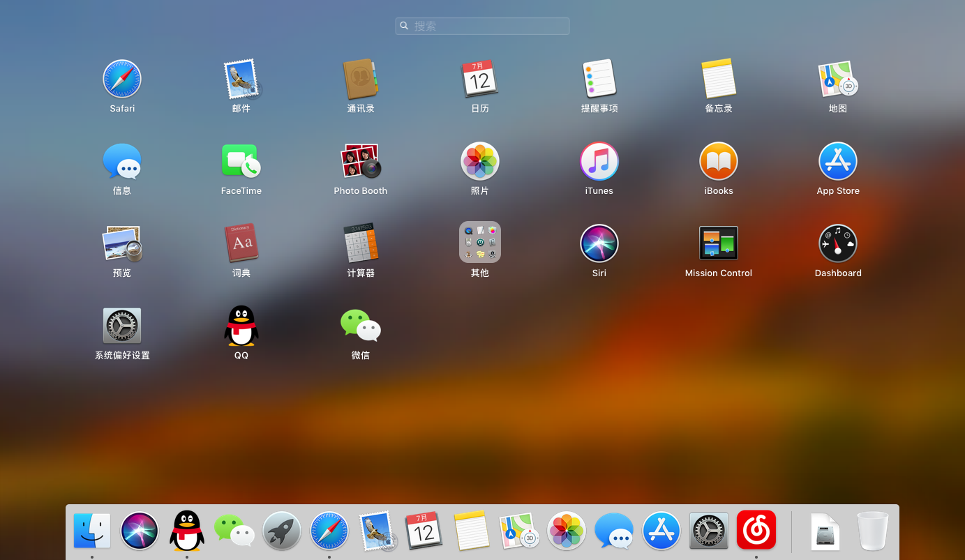Viewport: 965px width, 560px height.
Task: Open the Maps icon in the Dock
Action: point(520,531)
